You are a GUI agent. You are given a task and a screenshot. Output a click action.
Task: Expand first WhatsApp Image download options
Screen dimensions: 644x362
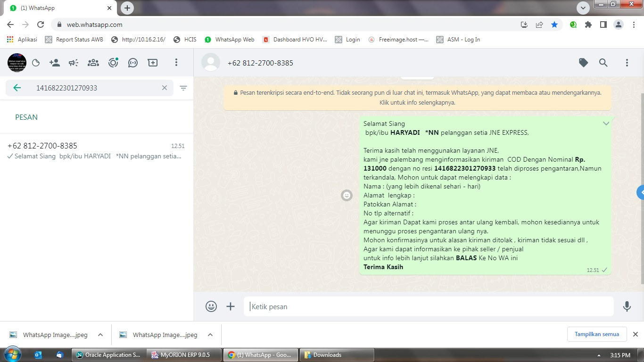pyautogui.click(x=100, y=335)
